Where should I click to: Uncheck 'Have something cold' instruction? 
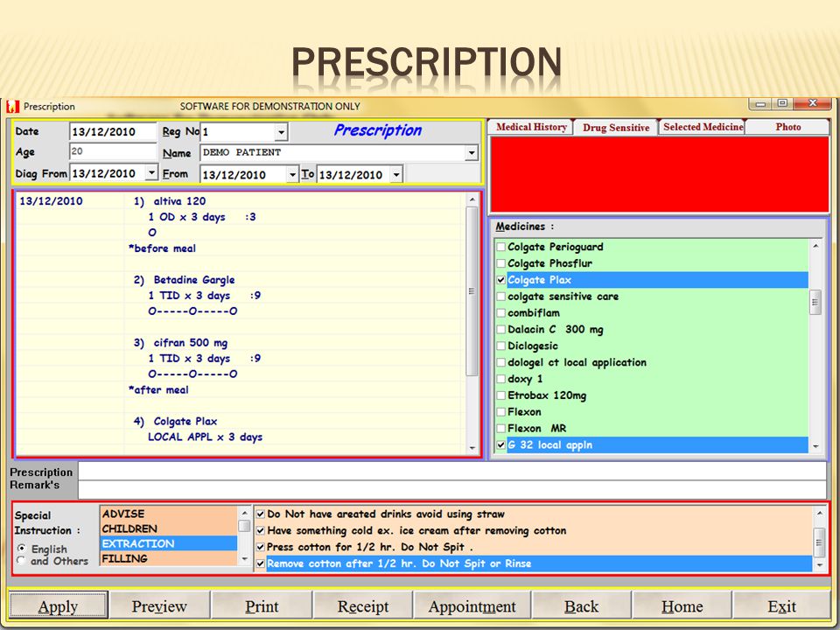[x=261, y=531]
